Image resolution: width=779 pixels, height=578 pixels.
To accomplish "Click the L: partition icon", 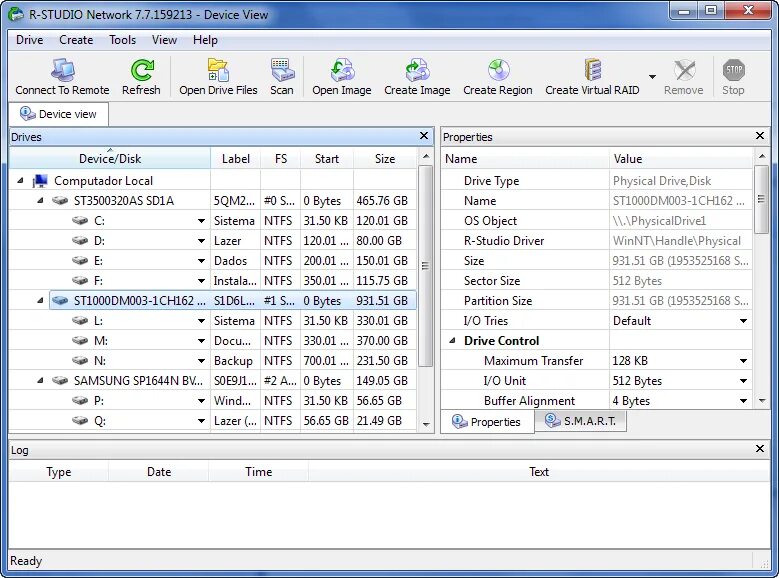I will [x=80, y=321].
